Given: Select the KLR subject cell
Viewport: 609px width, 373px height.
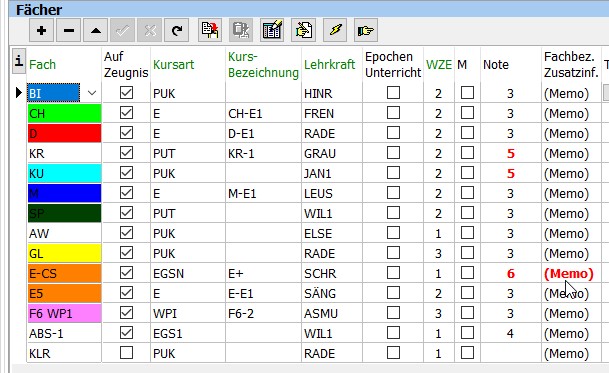Looking at the screenshot, I should [x=64, y=354].
